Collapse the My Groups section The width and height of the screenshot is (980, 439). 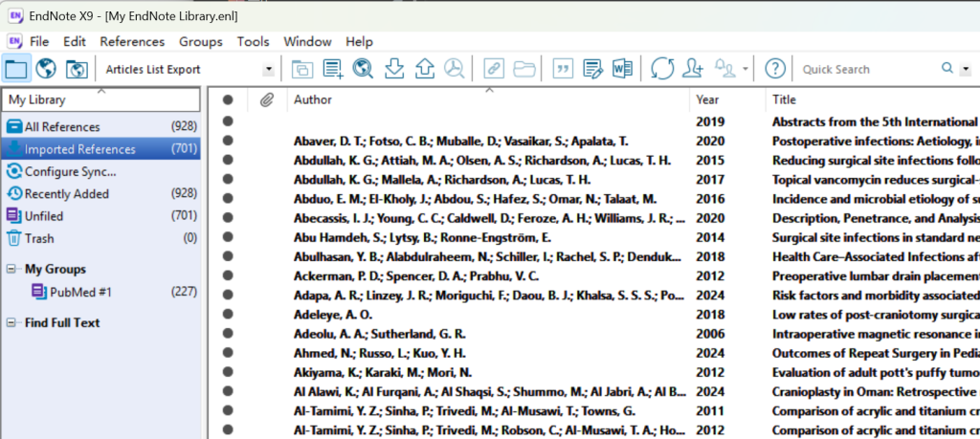(10, 270)
